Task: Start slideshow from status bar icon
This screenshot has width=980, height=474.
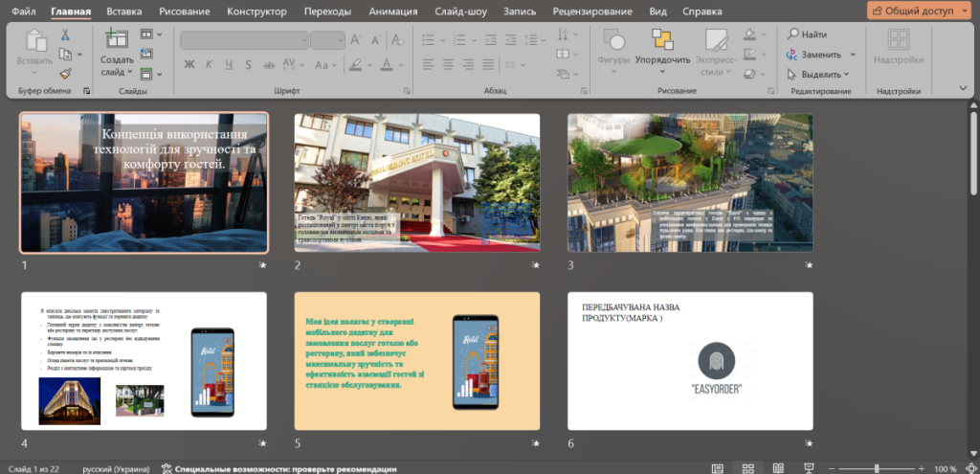Action: [809, 468]
